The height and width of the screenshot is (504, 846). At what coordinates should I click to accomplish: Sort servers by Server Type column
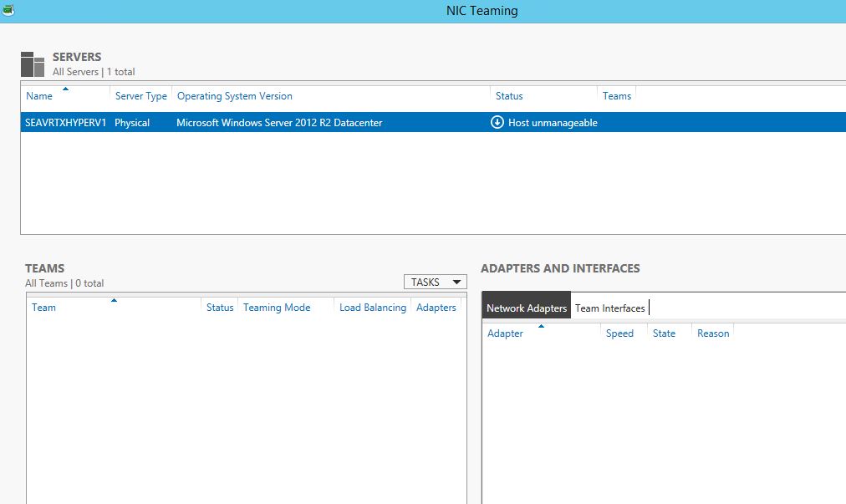pos(140,96)
